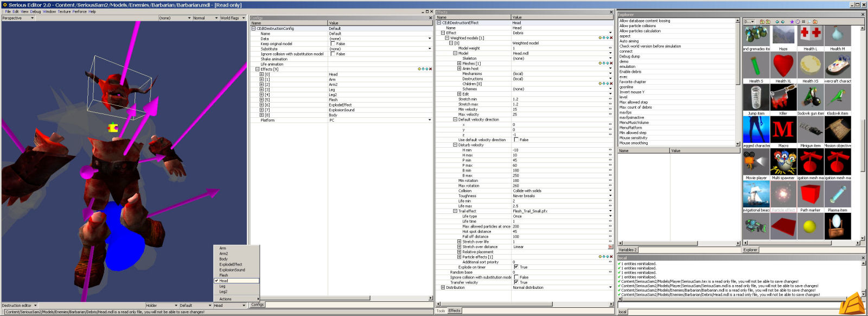868x316 pixels.
Task: Select the Multi spawner entity icon
Action: [783, 162]
